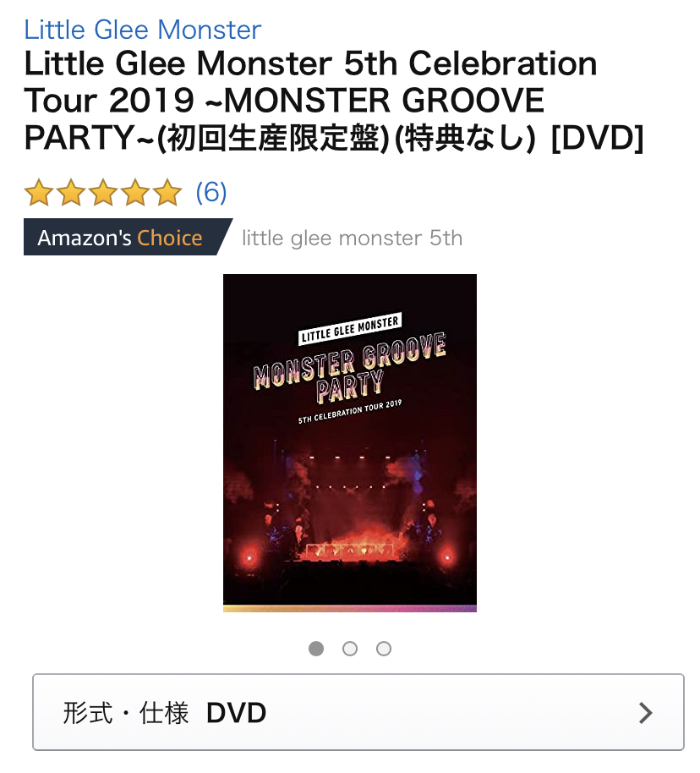Click the MONSTER GROOVE PARTY cover lettering

350,368
